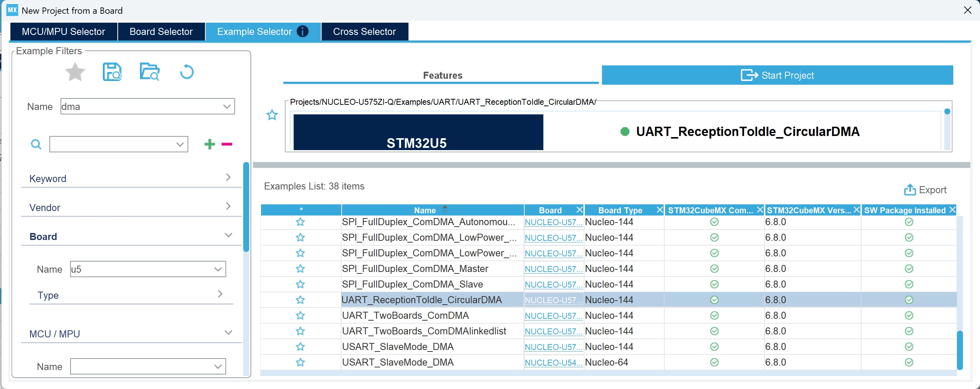Switch to the Cross Selector tab
This screenshot has width=980, height=389.
[364, 31]
